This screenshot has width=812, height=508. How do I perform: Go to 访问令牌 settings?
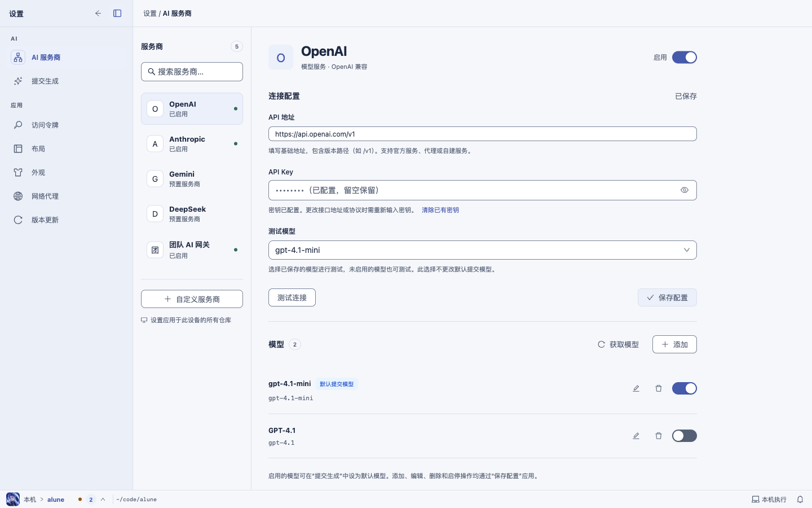[x=66, y=125]
